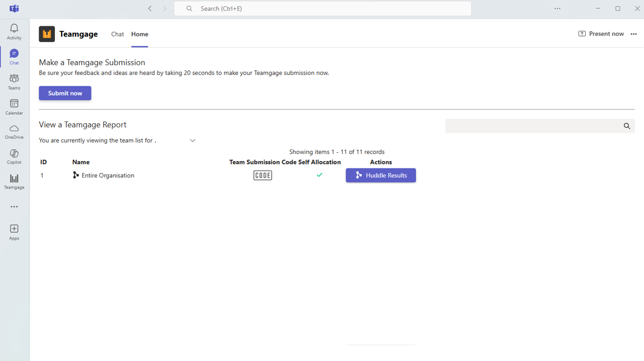Open more apps ellipsis in sidebar
Image resolution: width=644 pixels, height=361 pixels.
(14, 207)
